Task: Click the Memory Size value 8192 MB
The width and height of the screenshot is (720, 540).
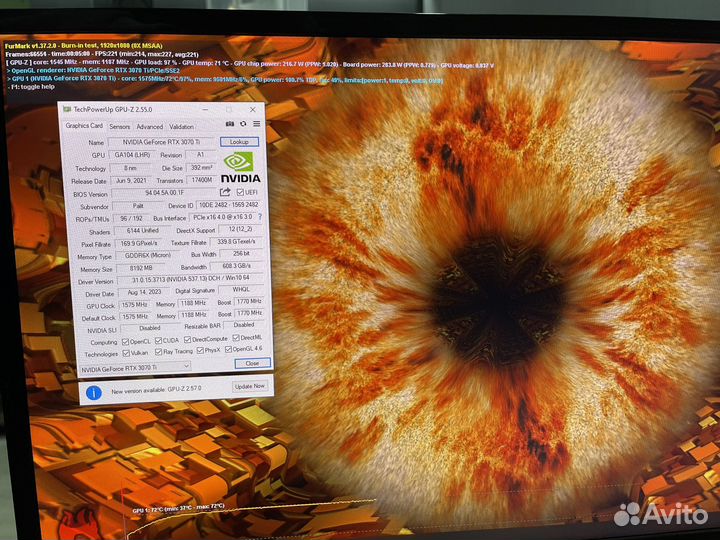Action: (x=141, y=268)
